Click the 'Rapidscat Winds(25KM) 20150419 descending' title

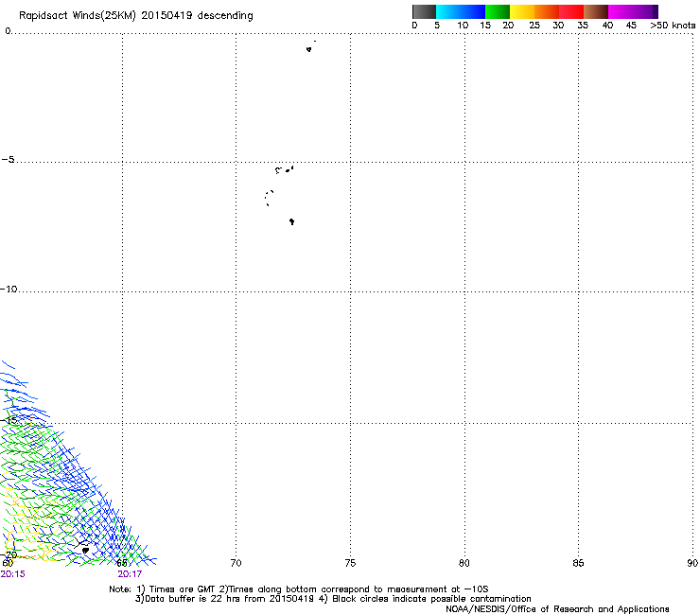pos(135,16)
